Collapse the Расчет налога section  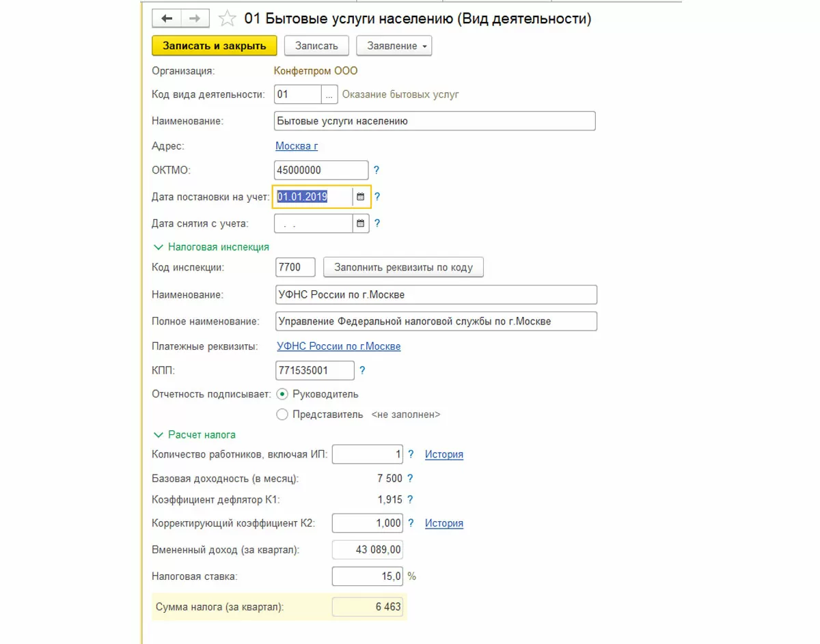[159, 434]
